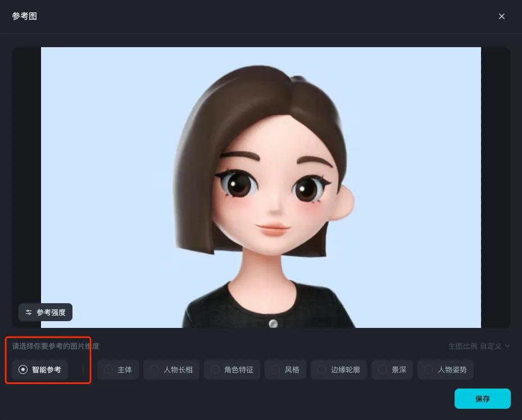Click the 请选择你要参考的图片维度 prompt text
Viewport: 522px width, 420px height.
tap(53, 346)
